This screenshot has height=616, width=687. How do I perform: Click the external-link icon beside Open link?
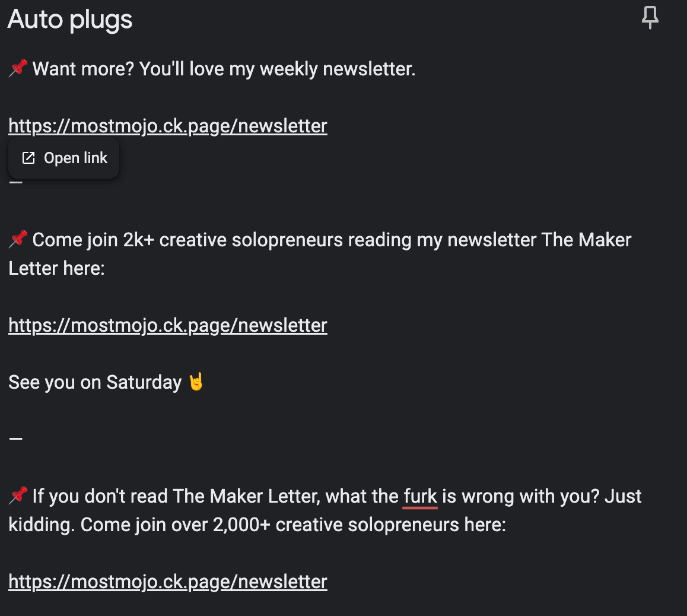[x=28, y=158]
